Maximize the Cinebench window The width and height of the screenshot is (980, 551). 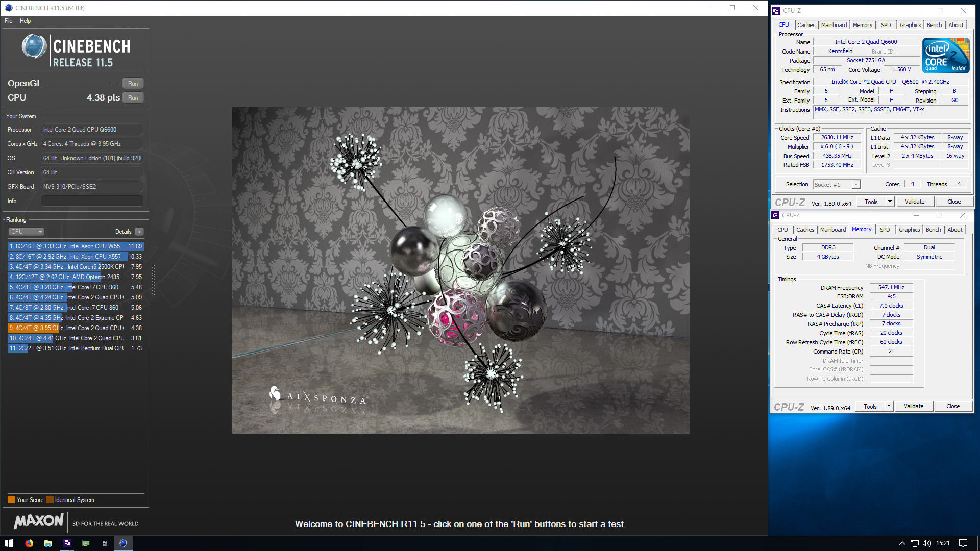coord(732,8)
